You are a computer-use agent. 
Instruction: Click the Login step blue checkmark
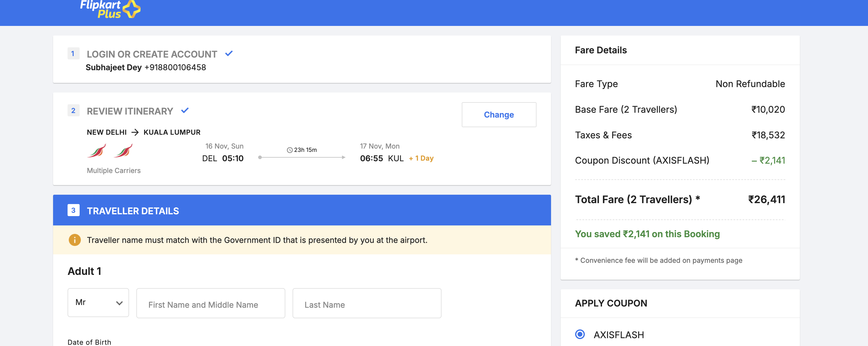pos(229,54)
